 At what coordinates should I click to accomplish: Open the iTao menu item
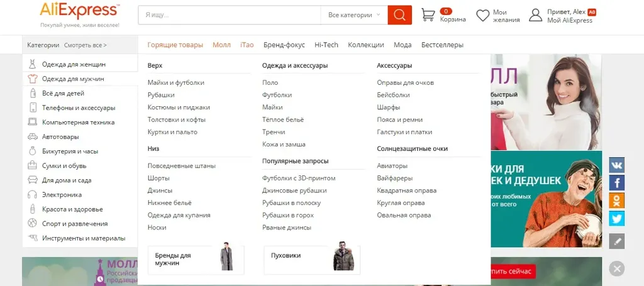247,45
